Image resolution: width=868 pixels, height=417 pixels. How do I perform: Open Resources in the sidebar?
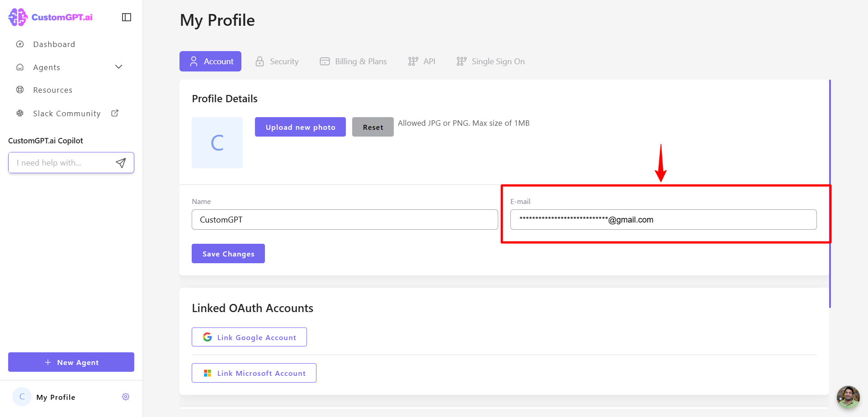(52, 90)
